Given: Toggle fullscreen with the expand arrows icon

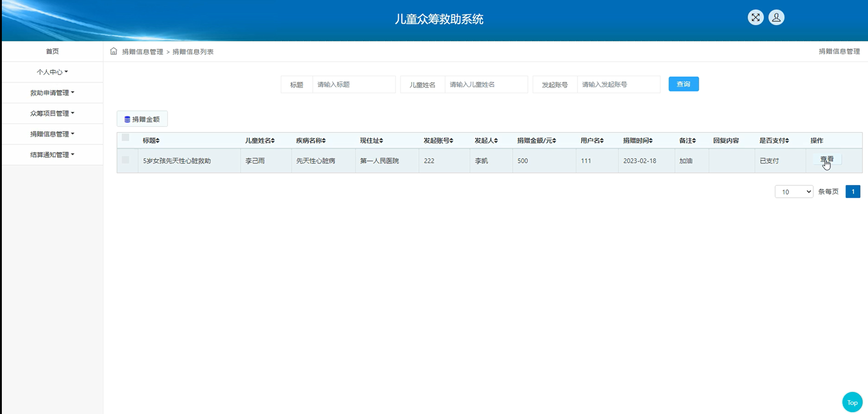Looking at the screenshot, I should [756, 18].
